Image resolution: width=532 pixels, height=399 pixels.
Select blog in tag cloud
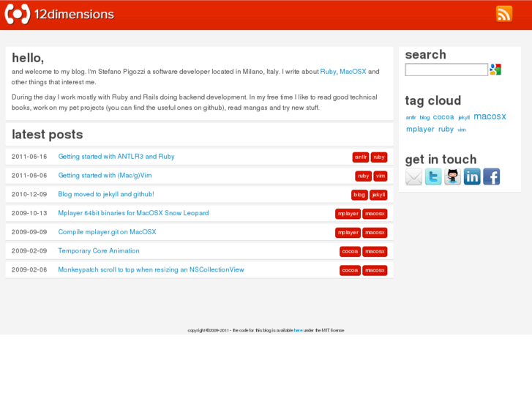[x=424, y=117]
